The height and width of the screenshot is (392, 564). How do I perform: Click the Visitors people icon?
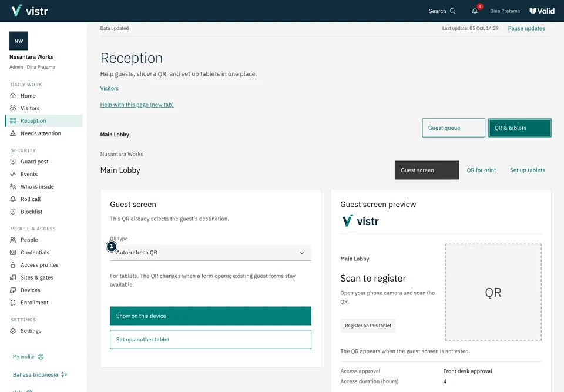tap(13, 108)
